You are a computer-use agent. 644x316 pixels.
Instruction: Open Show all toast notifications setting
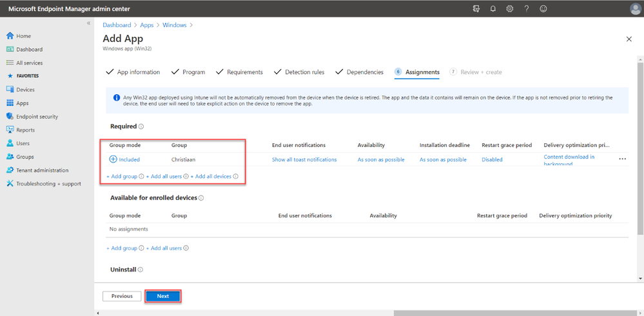(x=304, y=159)
